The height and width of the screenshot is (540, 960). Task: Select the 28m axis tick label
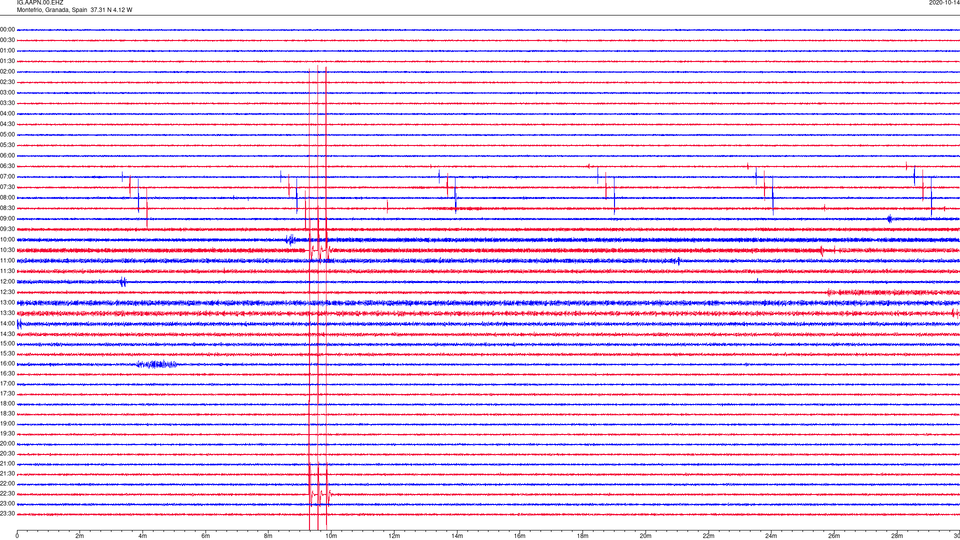pyautogui.click(x=897, y=536)
